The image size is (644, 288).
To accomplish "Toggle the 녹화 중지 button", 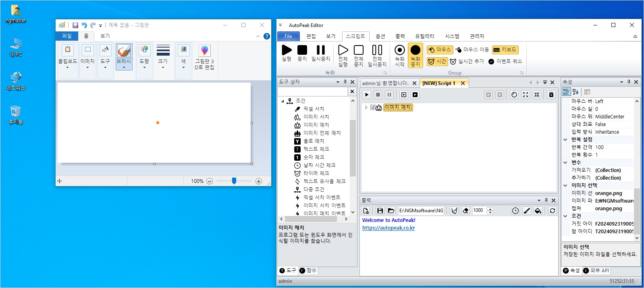I will pos(415,56).
